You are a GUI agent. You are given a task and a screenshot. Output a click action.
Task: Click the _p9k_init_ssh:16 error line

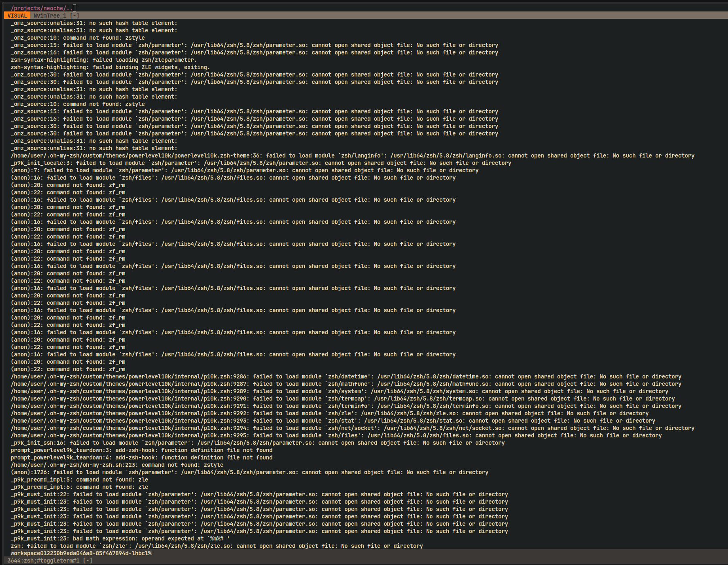257,443
